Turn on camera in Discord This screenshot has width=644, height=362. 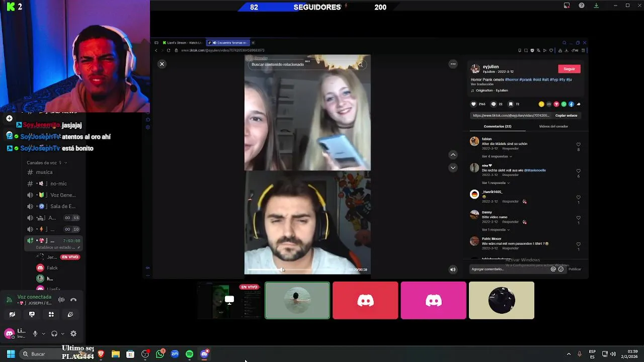(12, 314)
